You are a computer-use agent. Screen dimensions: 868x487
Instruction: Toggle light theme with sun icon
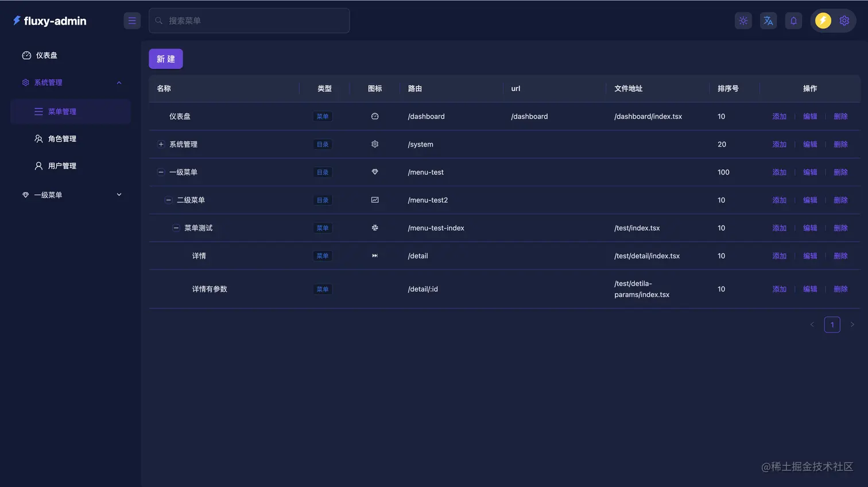743,21
